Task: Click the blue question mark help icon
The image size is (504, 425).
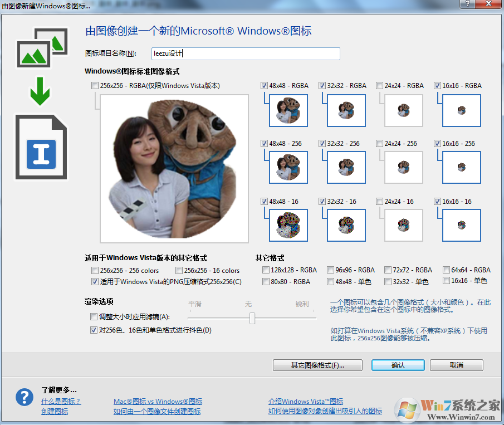Action: tap(24, 397)
